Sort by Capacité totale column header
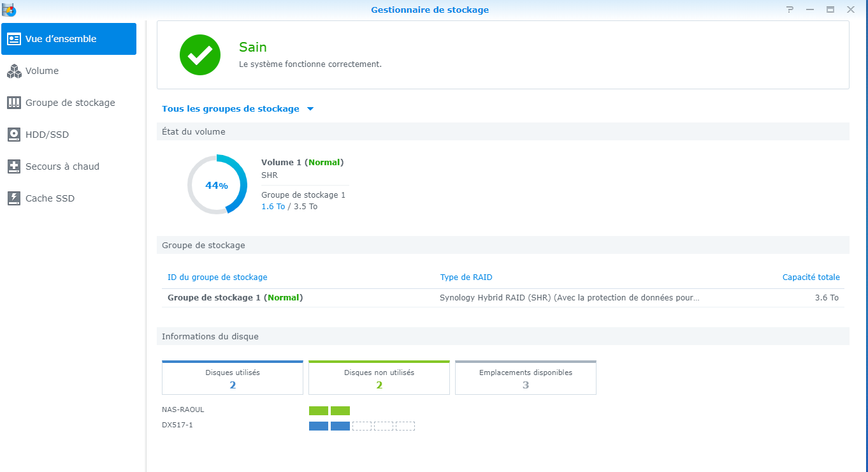The height and width of the screenshot is (472, 868). coord(811,277)
